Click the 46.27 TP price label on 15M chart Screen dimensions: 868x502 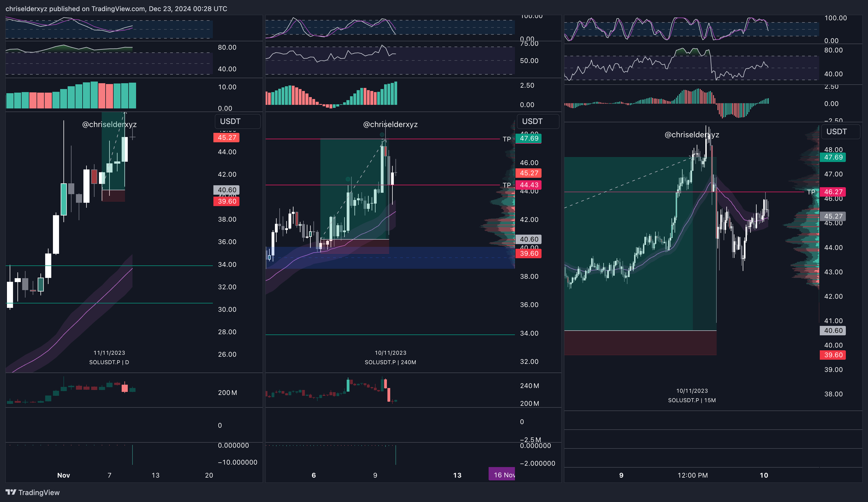[x=833, y=192]
